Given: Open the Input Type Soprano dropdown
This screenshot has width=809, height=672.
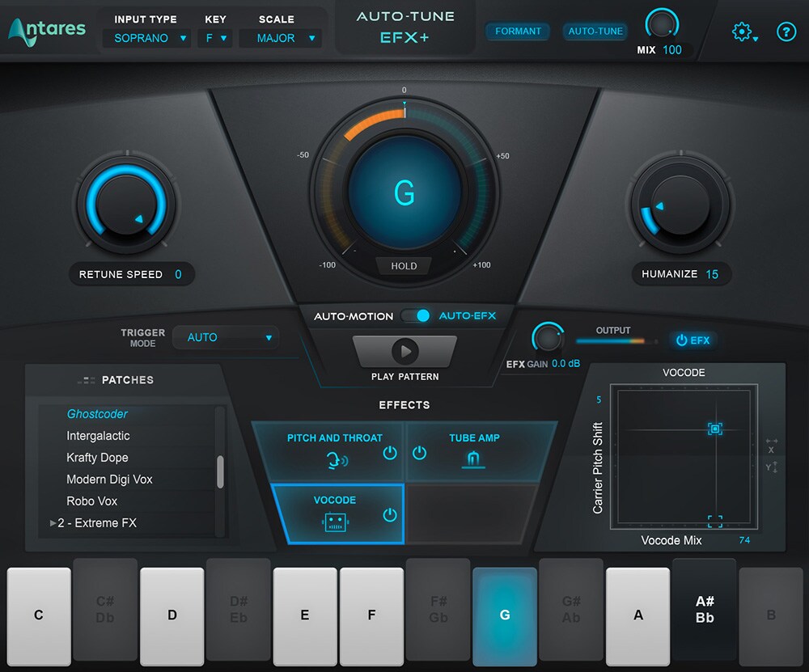Looking at the screenshot, I should point(146,38).
